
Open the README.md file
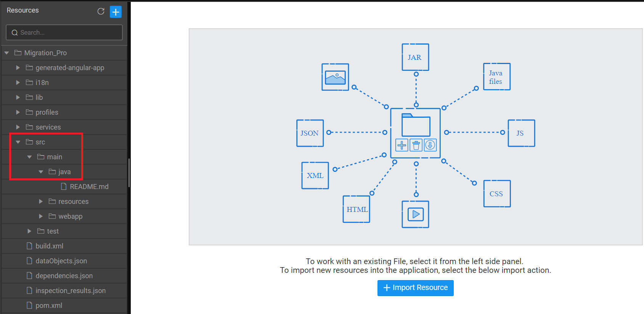coord(89,187)
